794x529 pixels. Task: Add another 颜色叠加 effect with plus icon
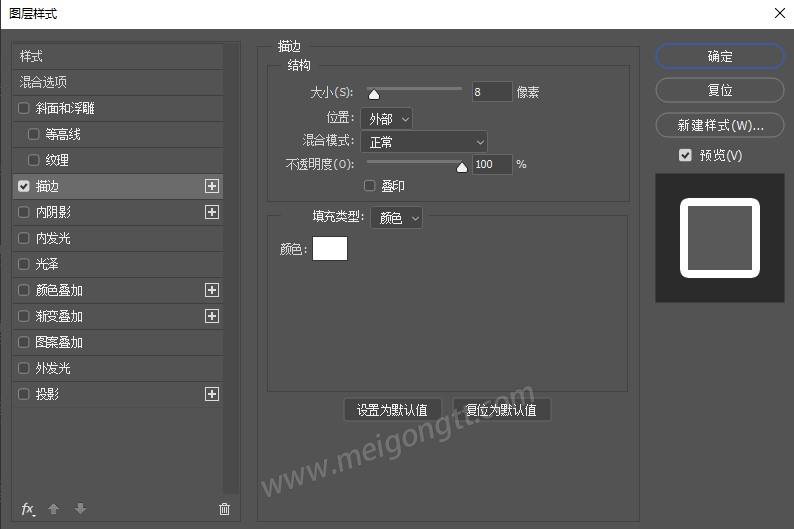[x=212, y=290]
